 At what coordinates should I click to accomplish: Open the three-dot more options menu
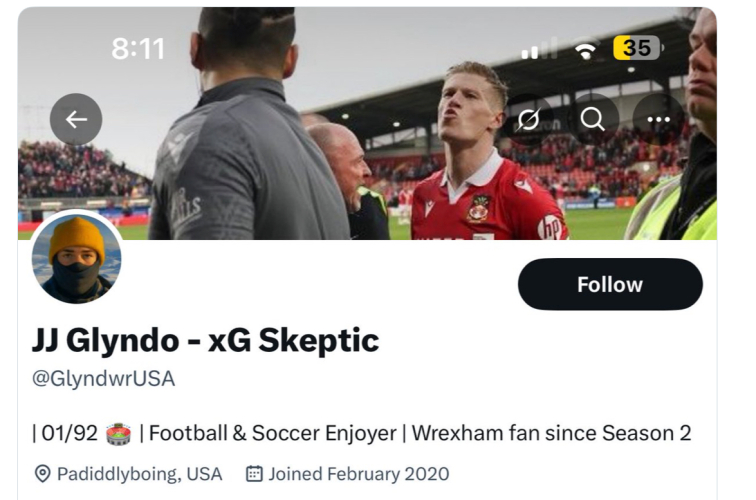658,120
